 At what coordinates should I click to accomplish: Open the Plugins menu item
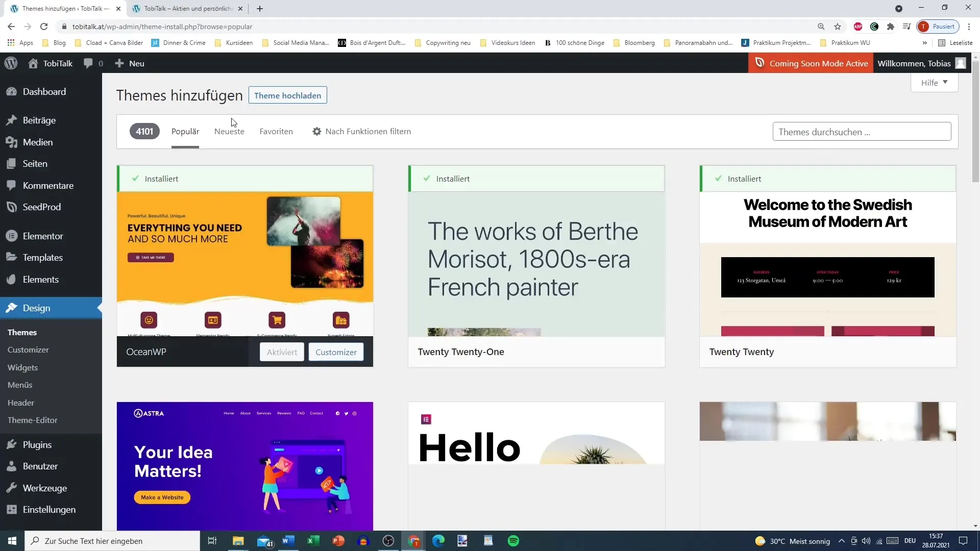pos(37,444)
